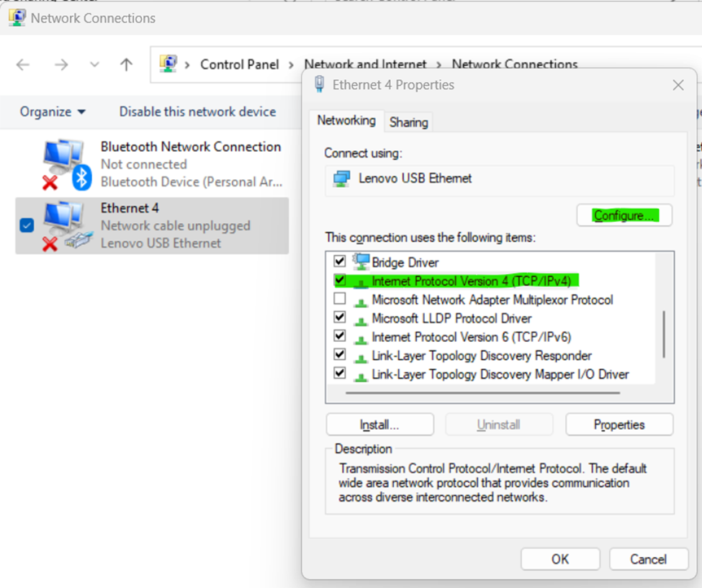The width and height of the screenshot is (702, 588).
Task: Click the forward navigation arrow
Action: pos(61,65)
